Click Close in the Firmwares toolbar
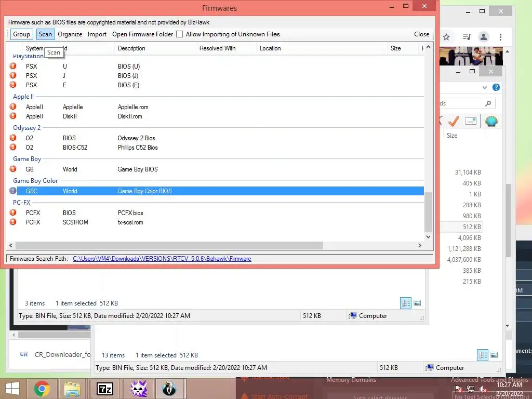The image size is (532, 399). pyautogui.click(x=421, y=34)
